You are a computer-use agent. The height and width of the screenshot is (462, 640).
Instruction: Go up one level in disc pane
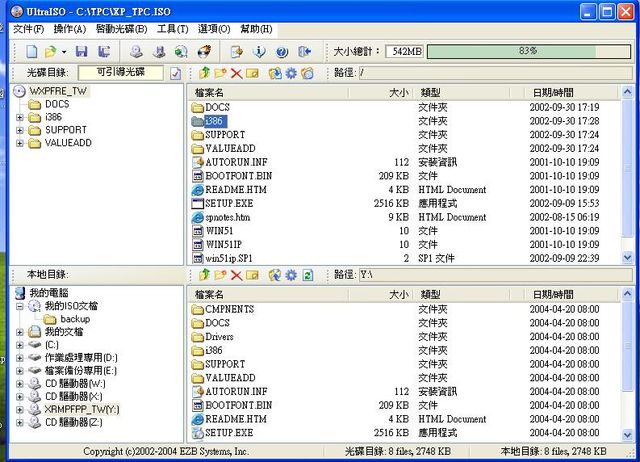click(x=204, y=73)
